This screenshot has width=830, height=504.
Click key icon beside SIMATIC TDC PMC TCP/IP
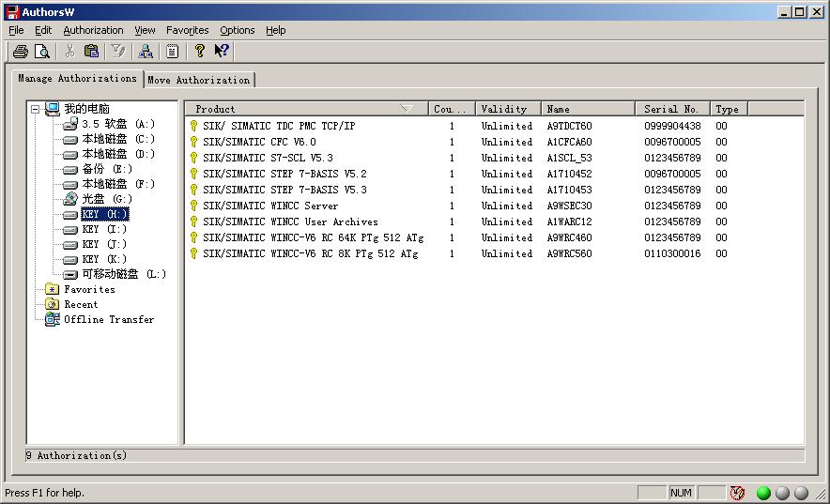pyautogui.click(x=193, y=126)
